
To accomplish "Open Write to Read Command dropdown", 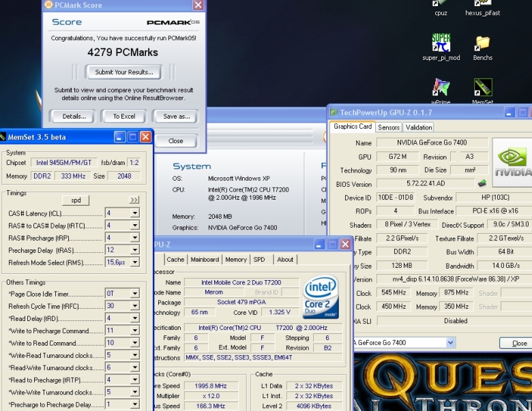I will point(134,343).
